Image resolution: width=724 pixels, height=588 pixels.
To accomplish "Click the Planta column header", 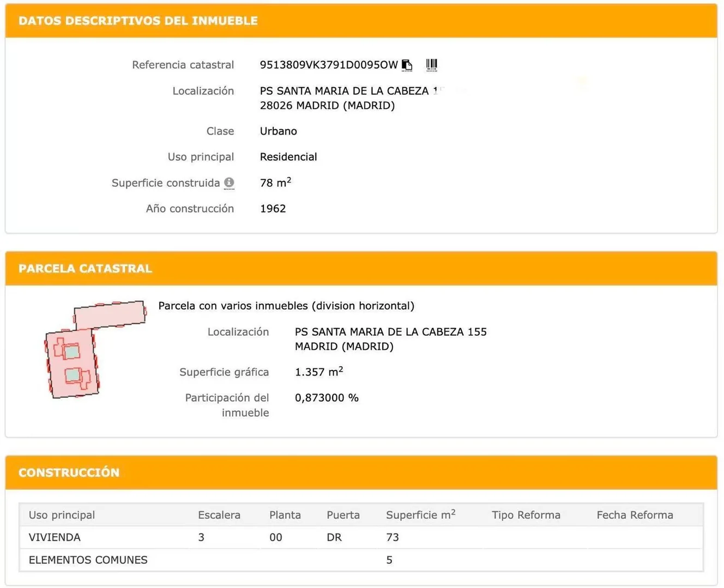I will coord(285,515).
